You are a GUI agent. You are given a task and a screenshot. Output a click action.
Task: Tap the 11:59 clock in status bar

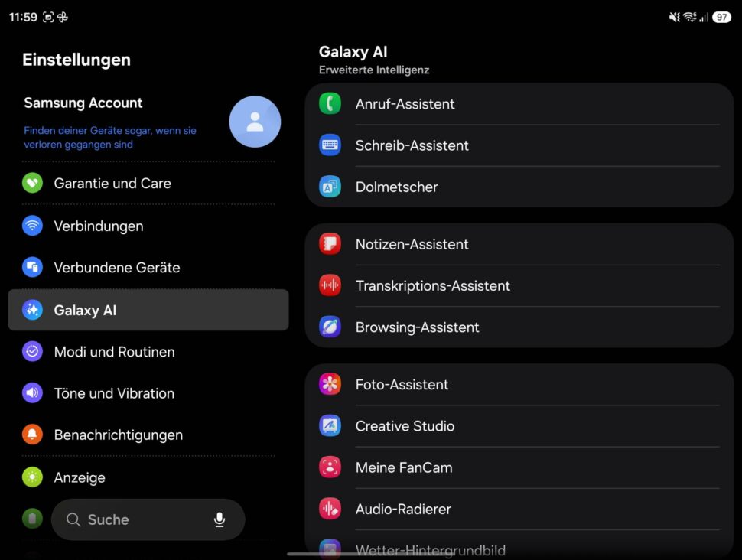(x=23, y=17)
